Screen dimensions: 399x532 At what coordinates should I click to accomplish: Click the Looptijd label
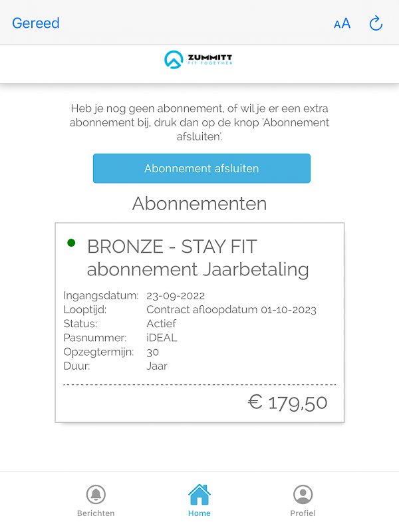pyautogui.click(x=85, y=310)
